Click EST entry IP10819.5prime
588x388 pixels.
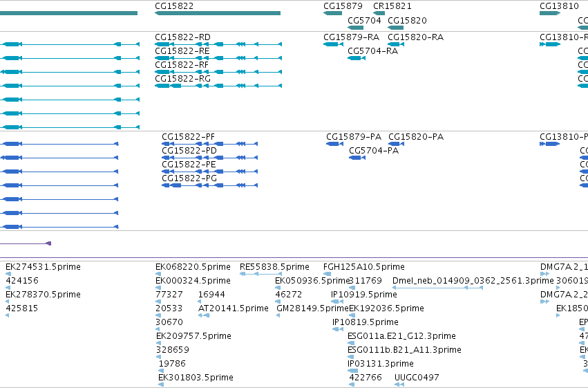pyautogui.click(x=366, y=322)
